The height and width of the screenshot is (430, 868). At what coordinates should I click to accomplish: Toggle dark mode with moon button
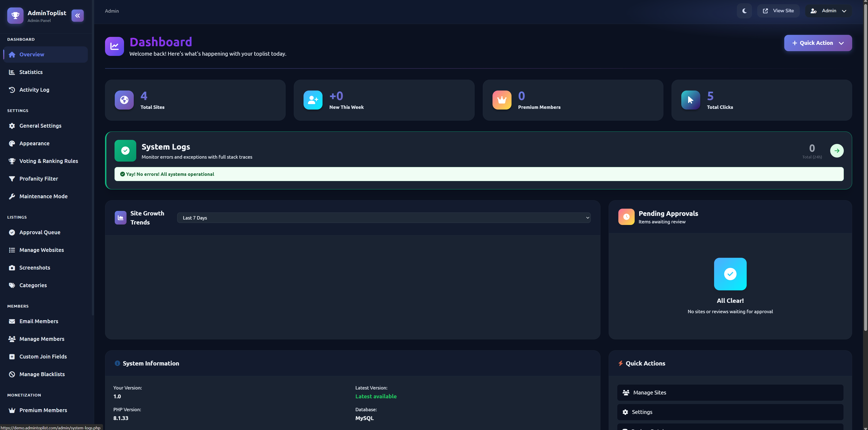744,11
